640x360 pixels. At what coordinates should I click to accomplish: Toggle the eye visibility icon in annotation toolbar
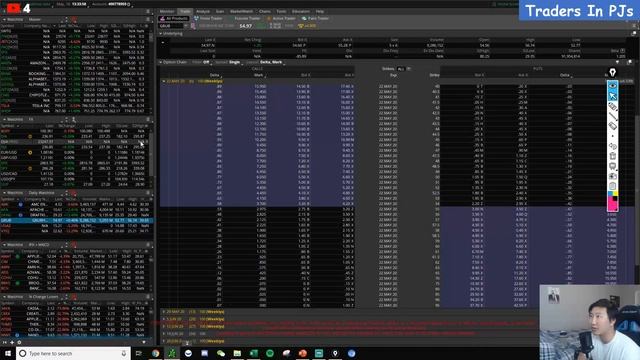pyautogui.click(x=613, y=85)
